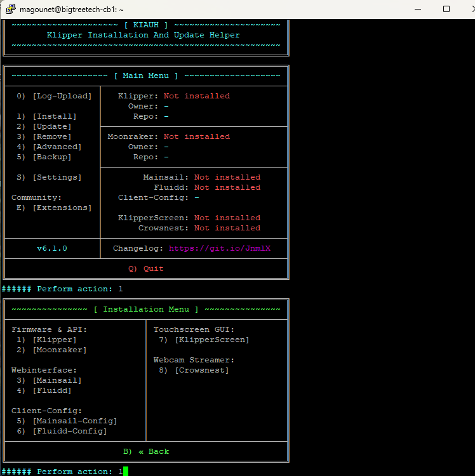Click the Community: label

36,197
